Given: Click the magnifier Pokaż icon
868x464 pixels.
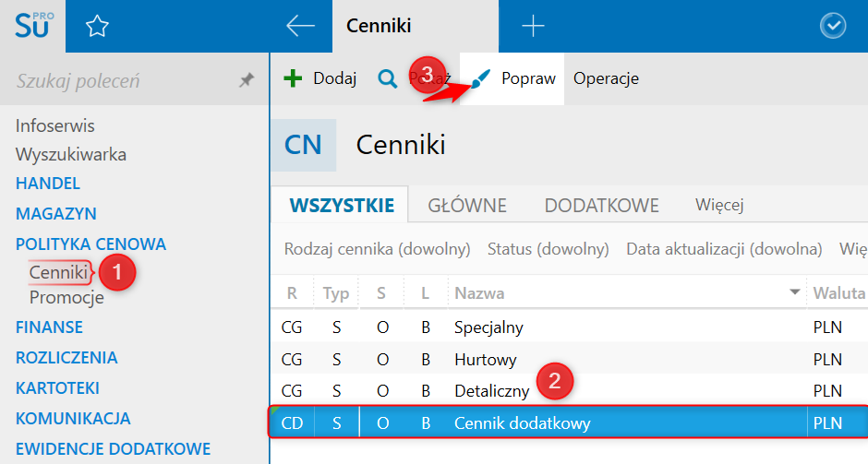Looking at the screenshot, I should 388,78.
